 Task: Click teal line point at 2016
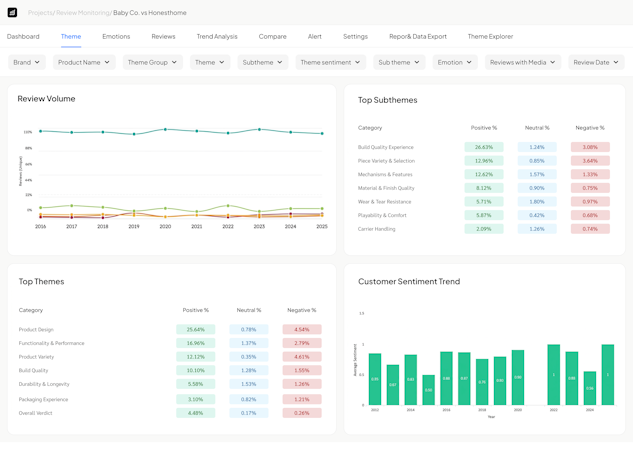pyautogui.click(x=40, y=131)
